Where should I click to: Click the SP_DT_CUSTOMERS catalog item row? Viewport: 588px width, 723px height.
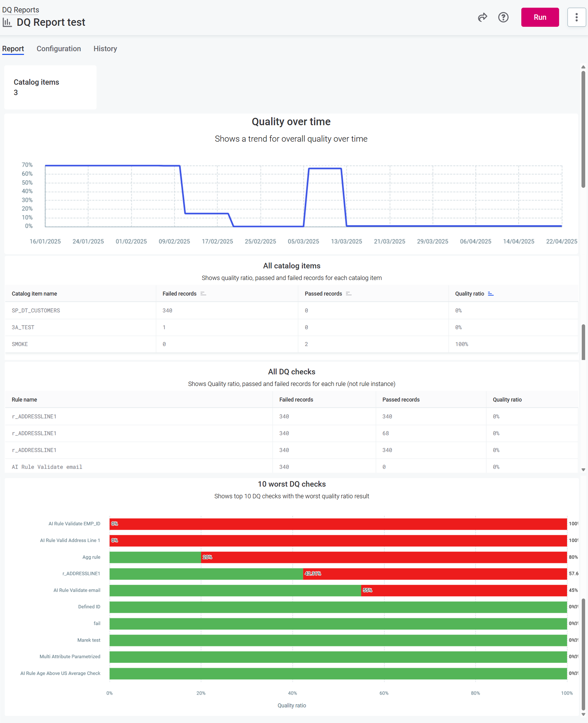[x=36, y=310]
